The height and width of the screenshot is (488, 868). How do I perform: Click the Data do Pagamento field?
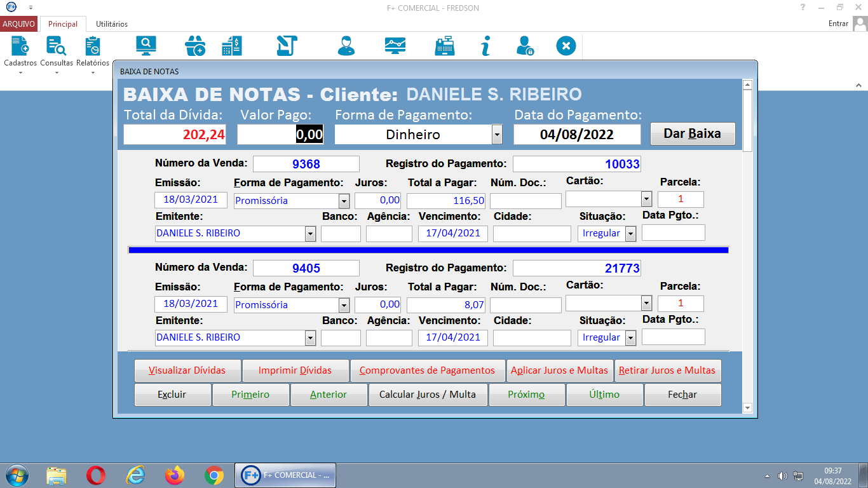(x=577, y=135)
